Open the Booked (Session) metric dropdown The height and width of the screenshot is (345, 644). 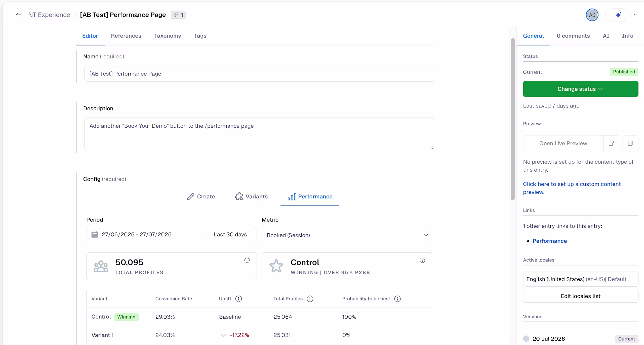point(347,235)
